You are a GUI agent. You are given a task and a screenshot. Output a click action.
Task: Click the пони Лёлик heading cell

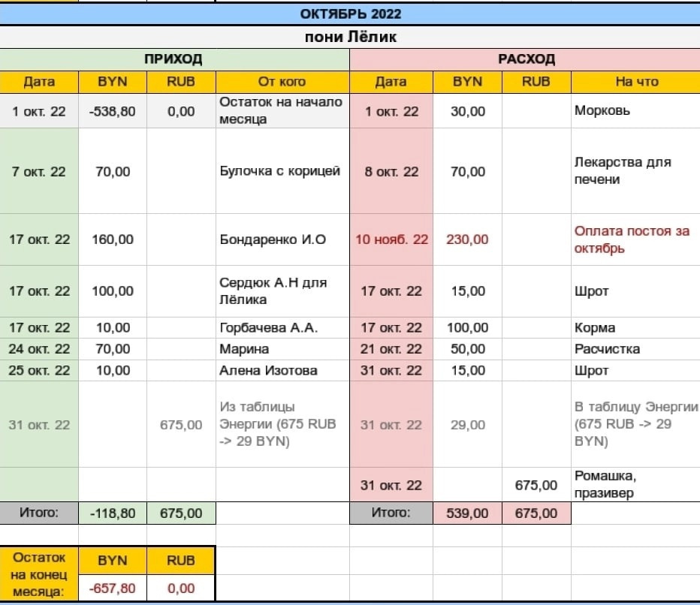(x=350, y=37)
